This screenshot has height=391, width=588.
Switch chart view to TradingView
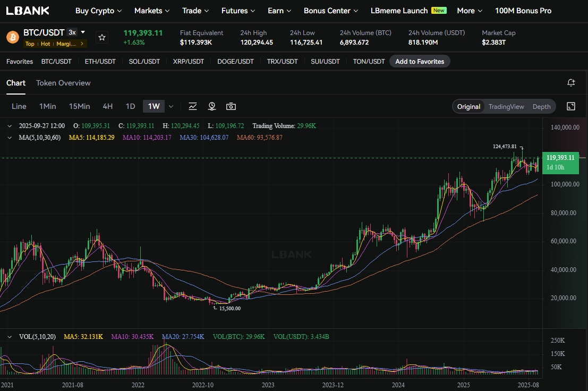[x=506, y=106]
